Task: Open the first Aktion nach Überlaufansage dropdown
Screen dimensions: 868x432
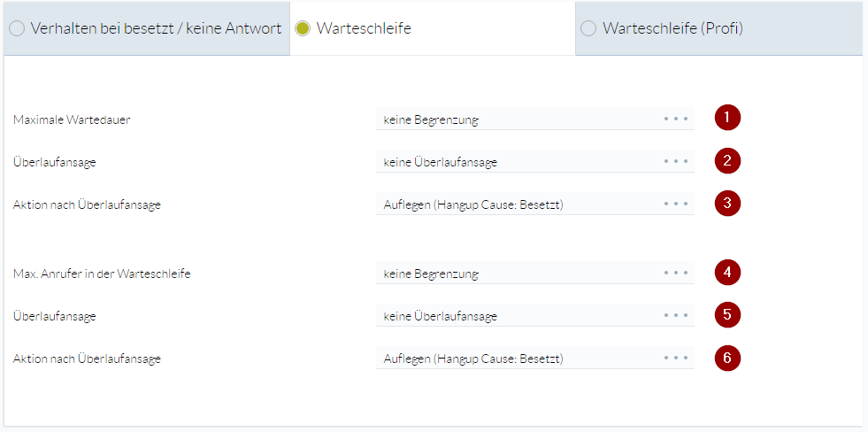Action: pos(534,204)
